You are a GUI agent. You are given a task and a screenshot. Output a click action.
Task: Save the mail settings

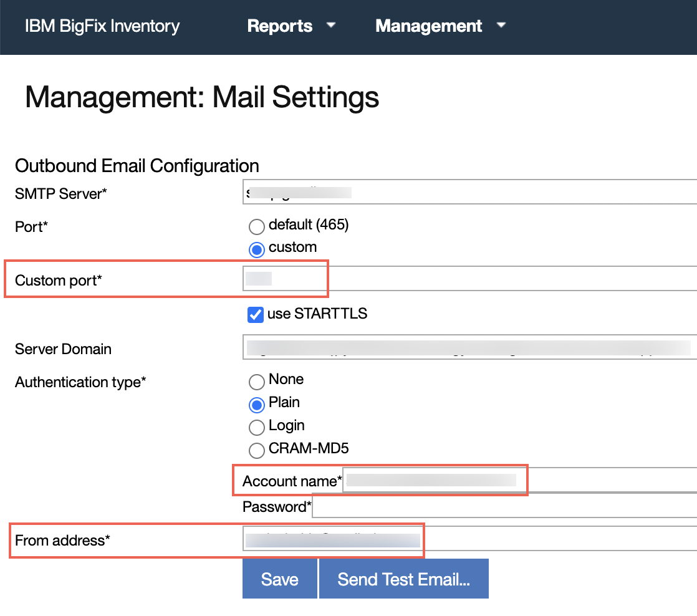coord(279,579)
